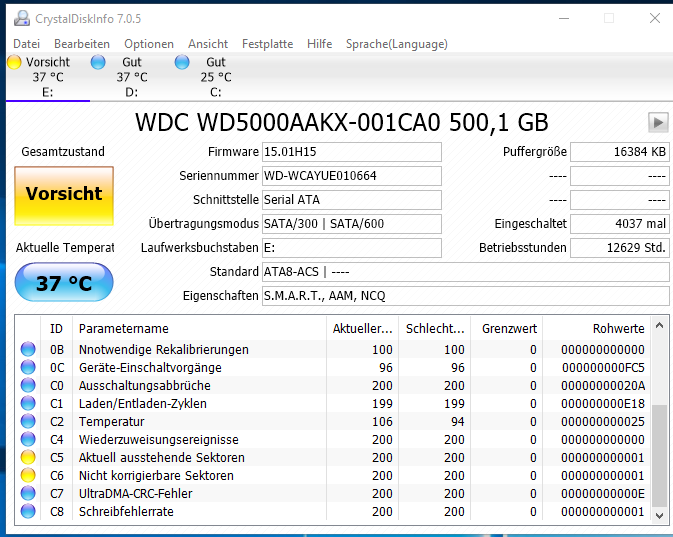Select the blue Gut status orb for drive D:
The height and width of the screenshot is (537, 673).
pyautogui.click(x=98, y=62)
